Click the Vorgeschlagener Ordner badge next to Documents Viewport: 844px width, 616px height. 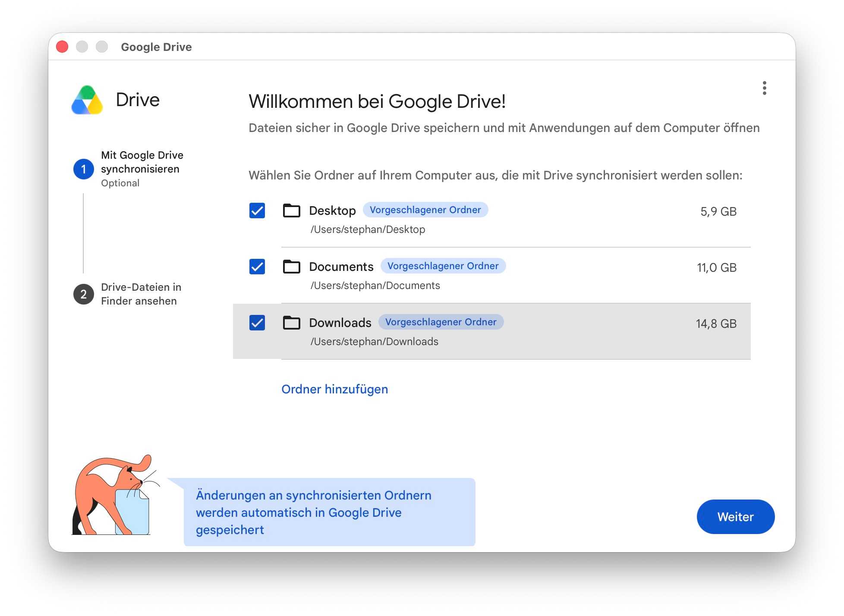point(443,266)
